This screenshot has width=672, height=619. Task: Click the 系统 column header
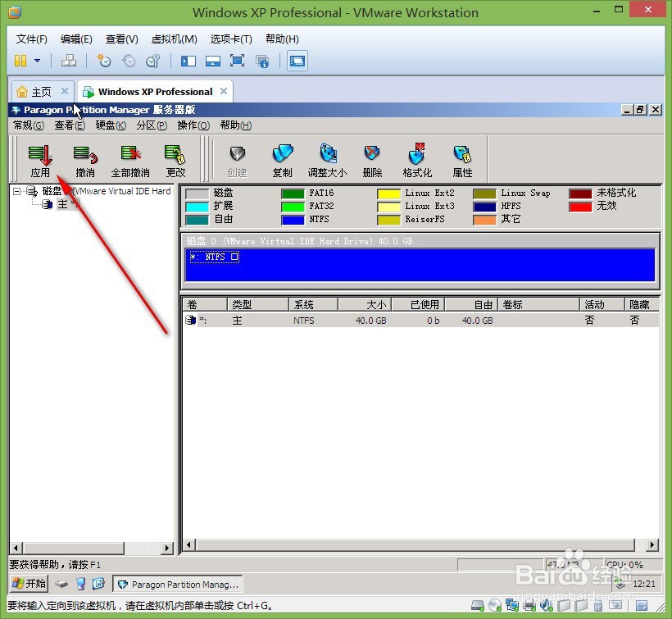coord(313,304)
